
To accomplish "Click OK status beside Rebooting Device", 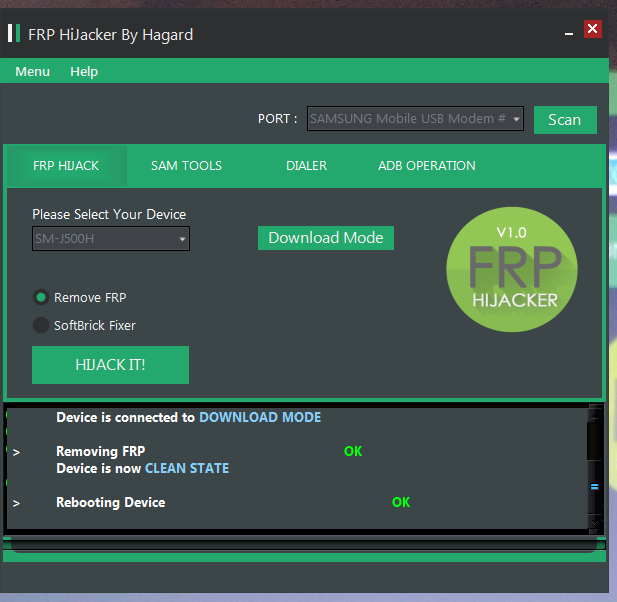I will point(401,502).
